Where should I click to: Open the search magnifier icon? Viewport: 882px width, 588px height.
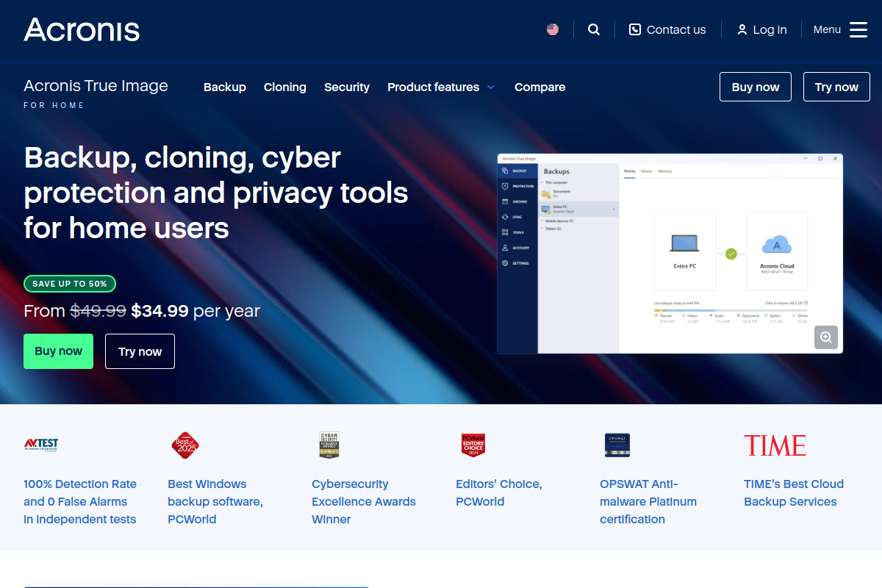tap(594, 29)
